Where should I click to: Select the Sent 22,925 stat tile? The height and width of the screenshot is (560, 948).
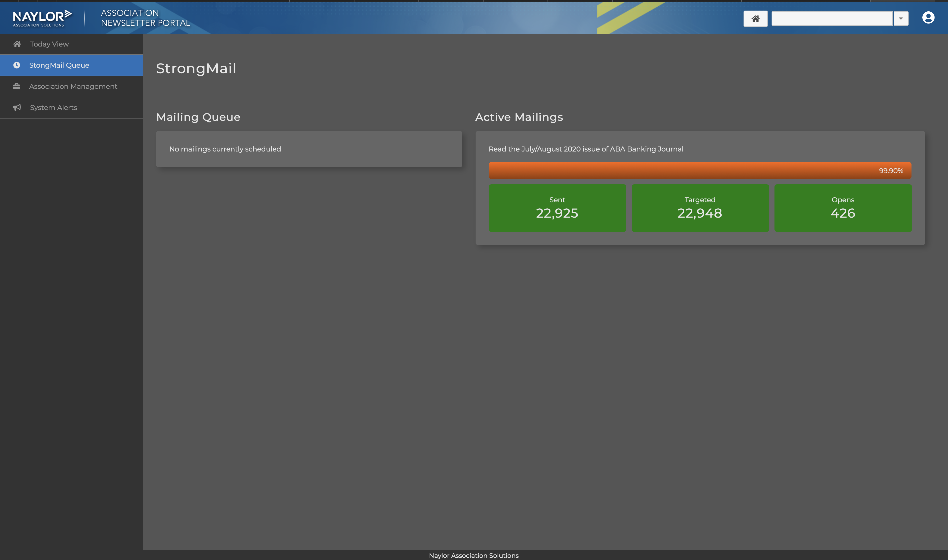click(x=557, y=208)
